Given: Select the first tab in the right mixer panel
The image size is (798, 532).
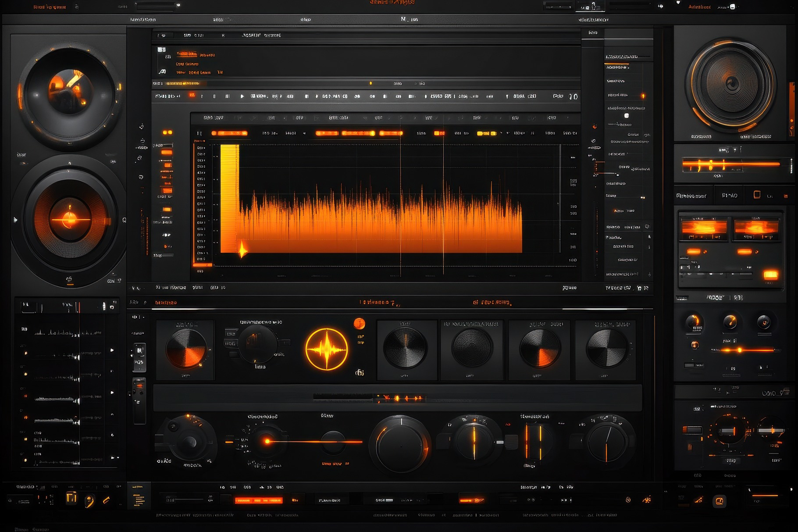Looking at the screenshot, I should pos(691,196).
